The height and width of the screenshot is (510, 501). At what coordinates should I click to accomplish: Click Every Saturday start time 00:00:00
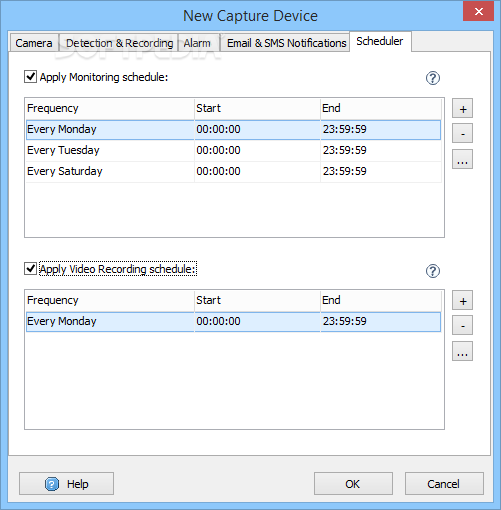218,171
